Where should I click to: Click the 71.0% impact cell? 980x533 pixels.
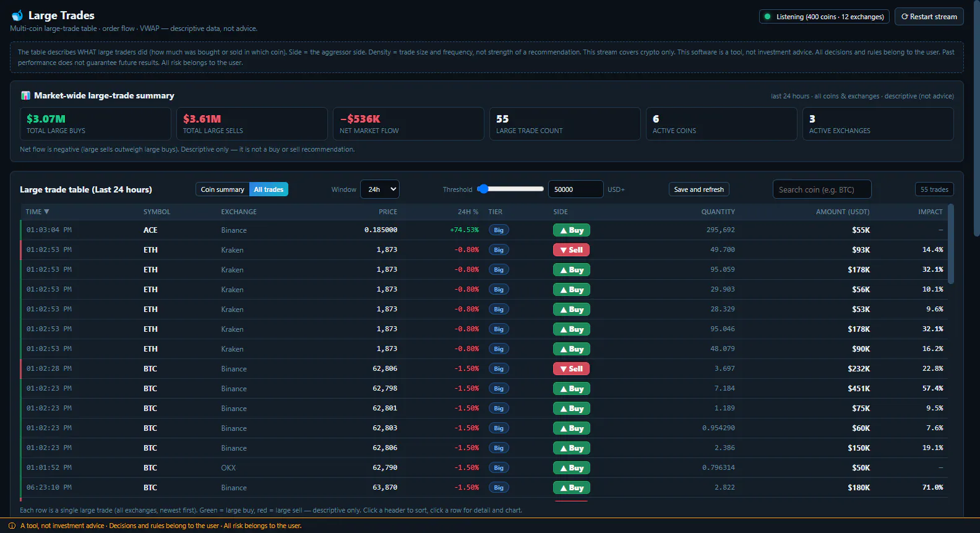[933, 488]
